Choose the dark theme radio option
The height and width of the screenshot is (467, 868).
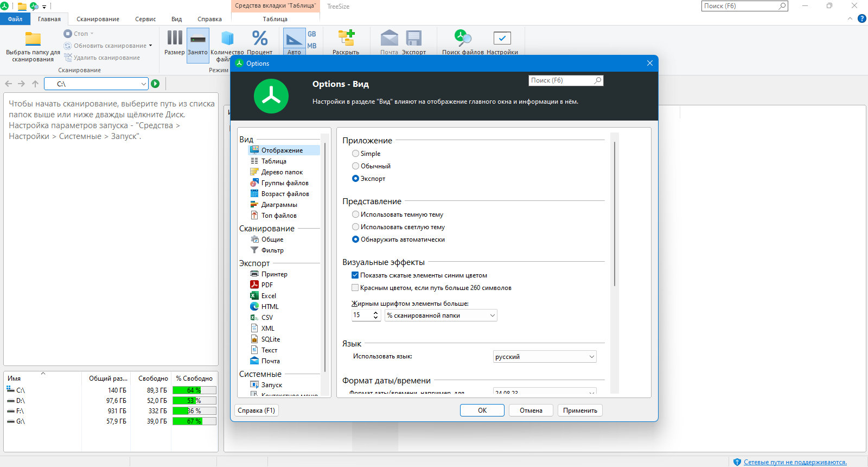(355, 214)
